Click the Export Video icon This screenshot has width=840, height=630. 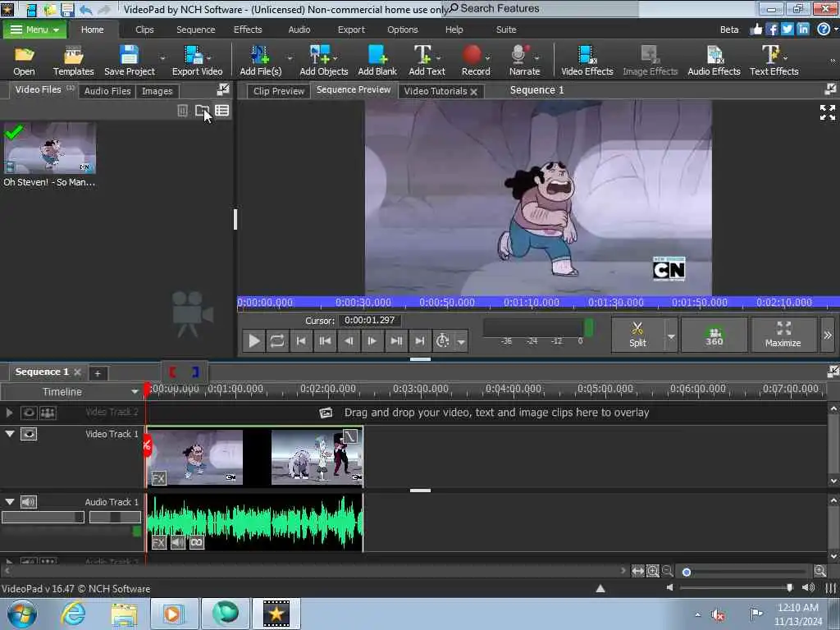pyautogui.click(x=197, y=61)
